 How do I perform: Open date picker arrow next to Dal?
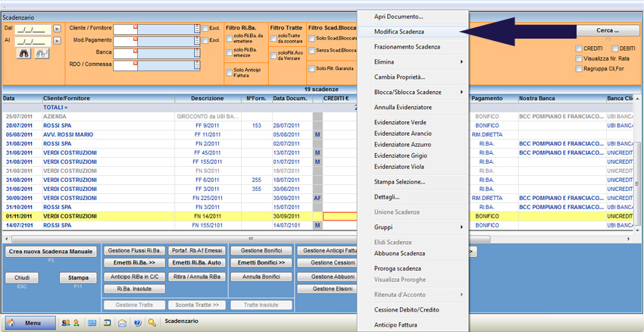click(58, 29)
